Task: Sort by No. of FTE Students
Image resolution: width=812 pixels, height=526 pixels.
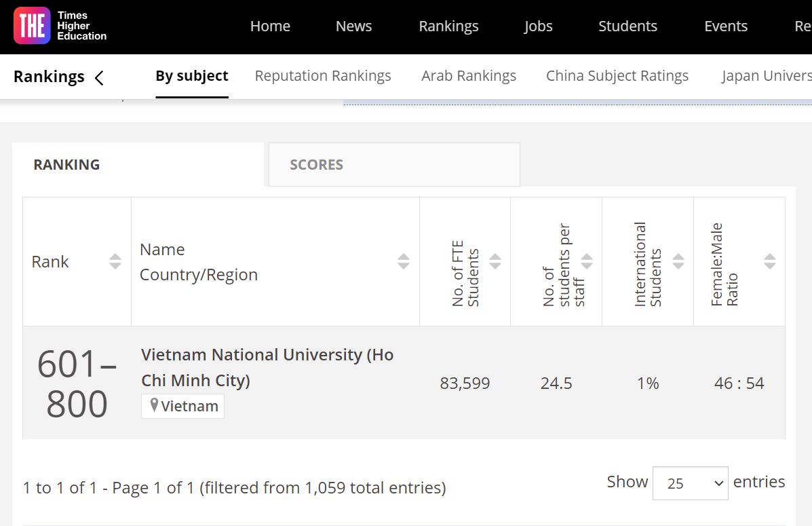Action: point(495,261)
